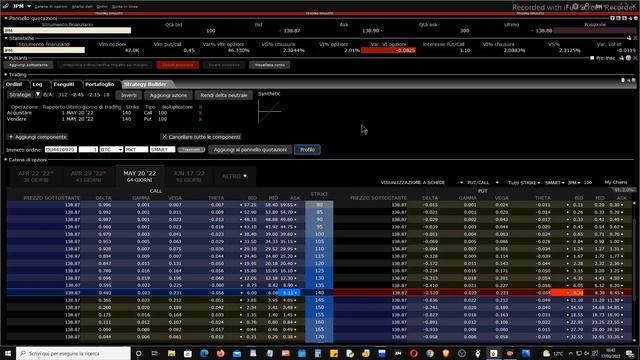Select the JUN 17 '22 expiry tab
This screenshot has width=640, height=360.
coord(189,176)
